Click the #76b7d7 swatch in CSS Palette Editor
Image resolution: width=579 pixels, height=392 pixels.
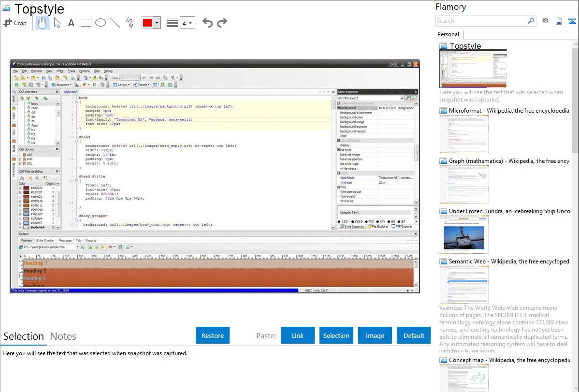click(x=27, y=214)
